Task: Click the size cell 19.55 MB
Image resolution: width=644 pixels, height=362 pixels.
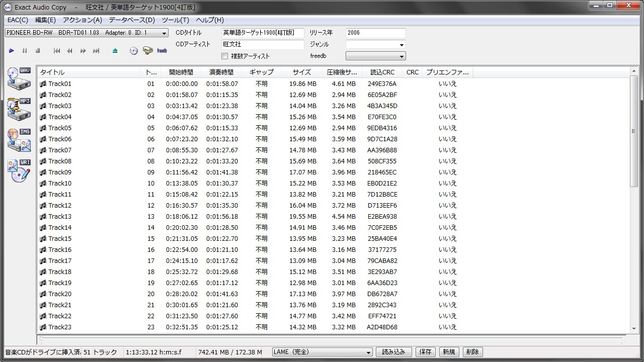Action: 303,217
